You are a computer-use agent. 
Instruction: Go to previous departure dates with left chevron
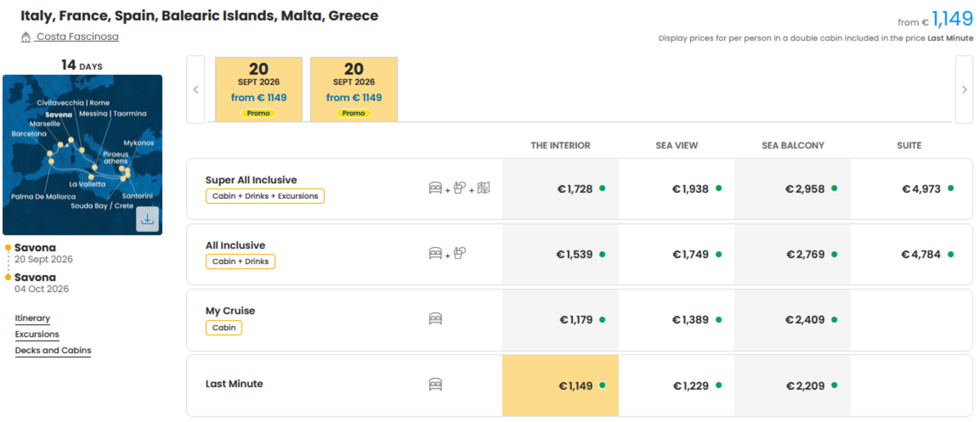pos(195,90)
